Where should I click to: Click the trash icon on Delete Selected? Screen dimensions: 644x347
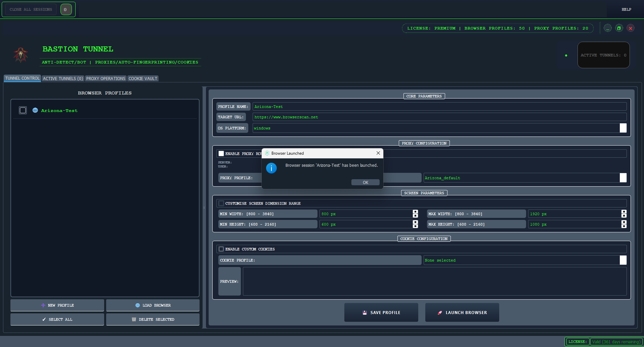(x=134, y=319)
